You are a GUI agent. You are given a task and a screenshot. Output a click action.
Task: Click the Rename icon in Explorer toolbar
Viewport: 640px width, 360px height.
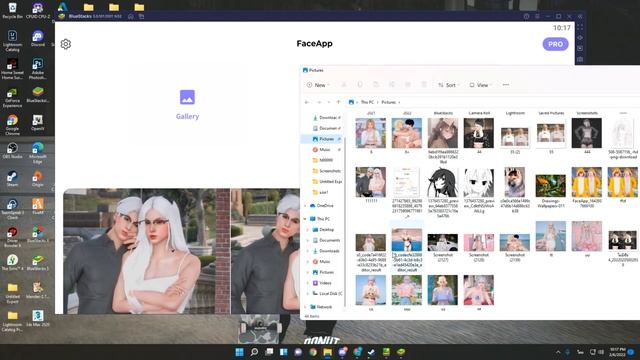coord(391,85)
